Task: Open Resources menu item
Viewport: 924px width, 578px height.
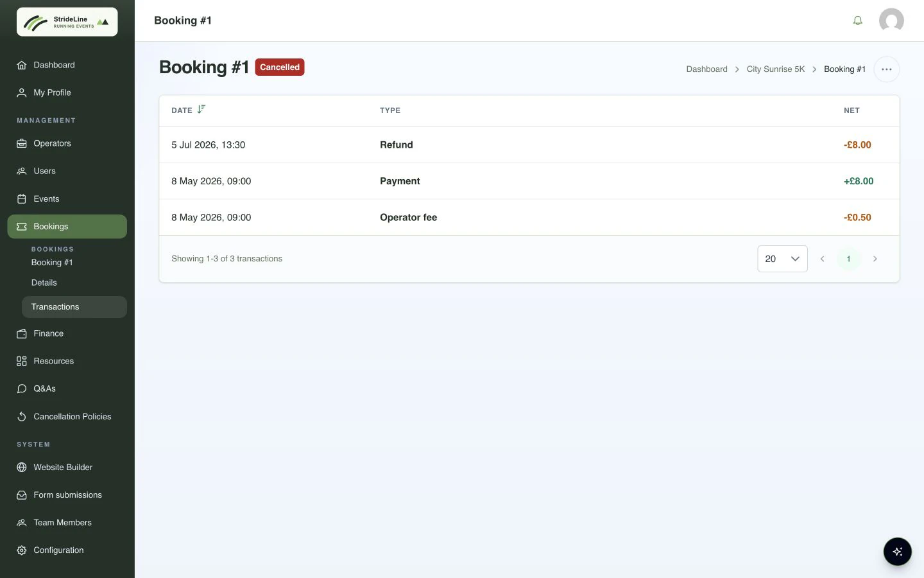Action: click(67, 361)
